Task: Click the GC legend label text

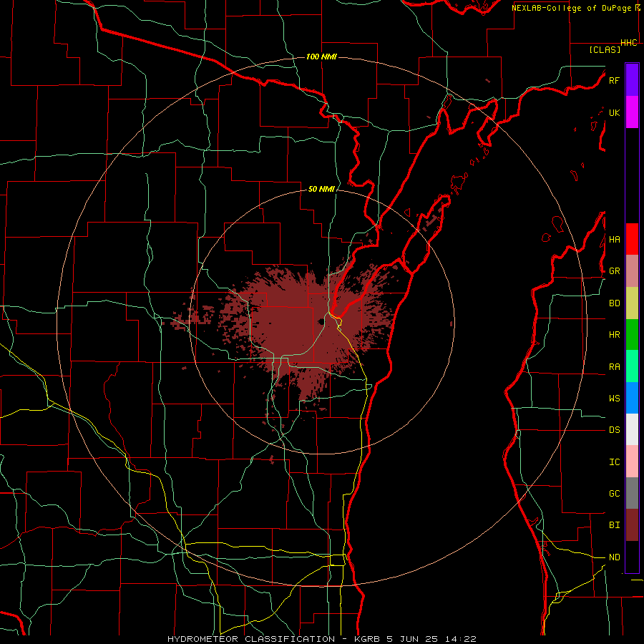Action: [x=614, y=494]
